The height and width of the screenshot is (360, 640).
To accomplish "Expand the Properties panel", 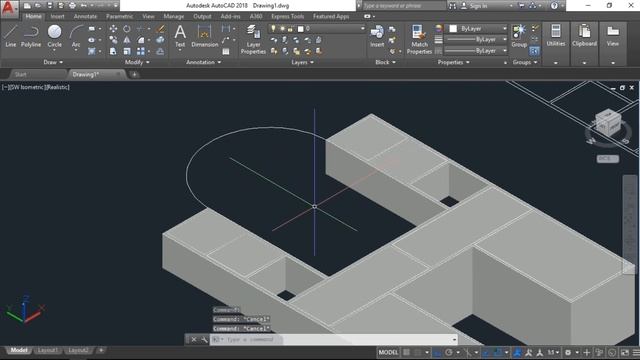I will (453, 62).
